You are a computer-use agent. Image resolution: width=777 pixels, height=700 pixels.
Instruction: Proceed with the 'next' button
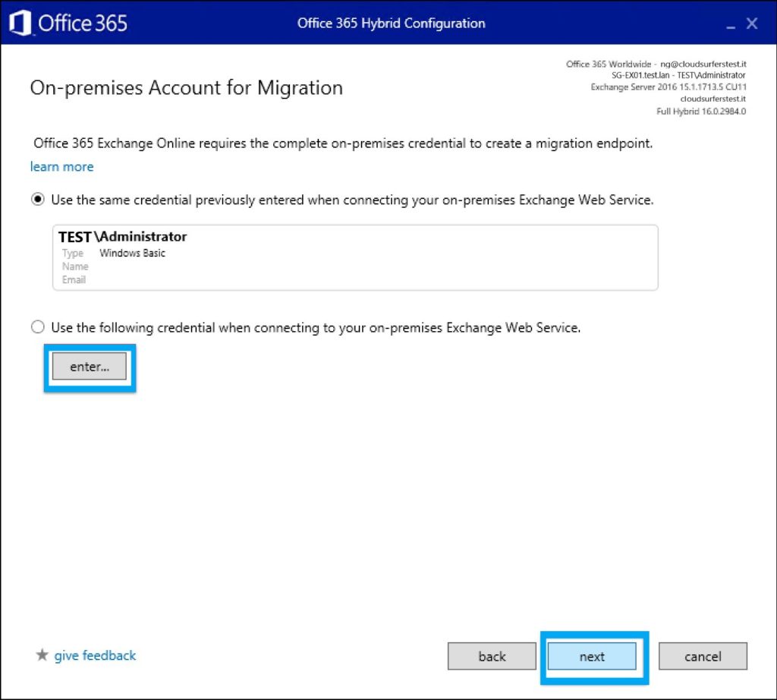click(x=592, y=657)
